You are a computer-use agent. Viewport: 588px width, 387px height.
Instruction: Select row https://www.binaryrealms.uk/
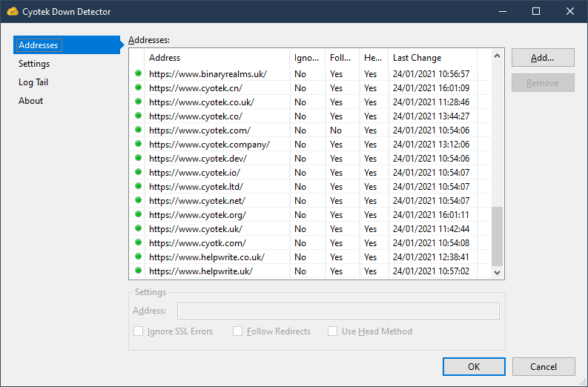[311, 74]
